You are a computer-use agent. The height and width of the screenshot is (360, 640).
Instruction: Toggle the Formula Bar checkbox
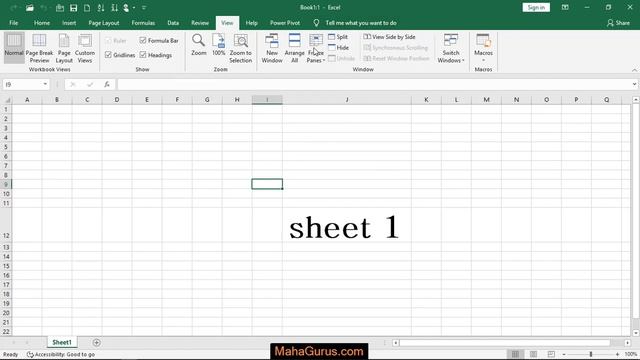159,40
